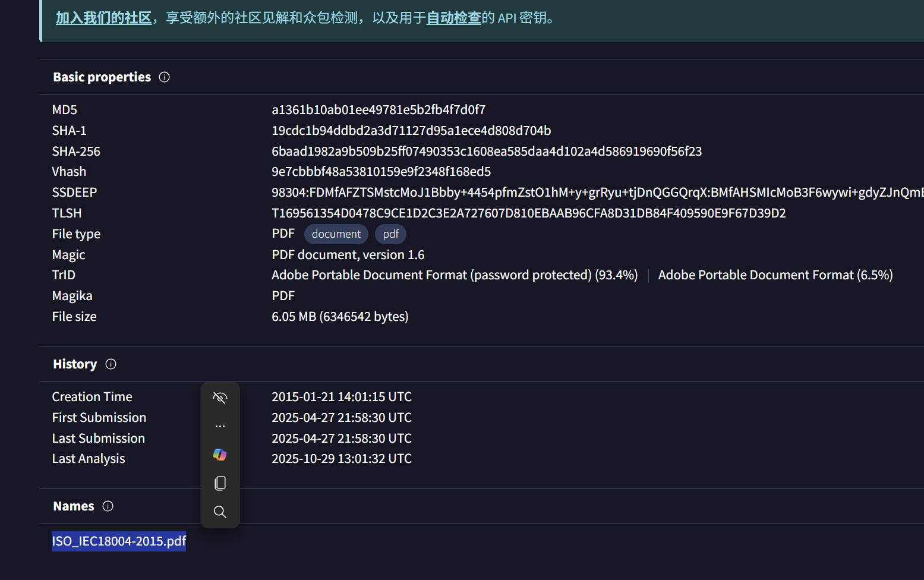Screen dimensions: 924x580
Task: Open the three-dots more options in popup toolbar
Action: (220, 426)
